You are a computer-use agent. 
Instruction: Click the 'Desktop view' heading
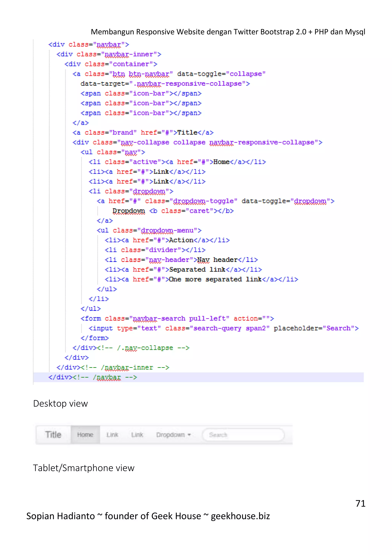tap(60, 403)
